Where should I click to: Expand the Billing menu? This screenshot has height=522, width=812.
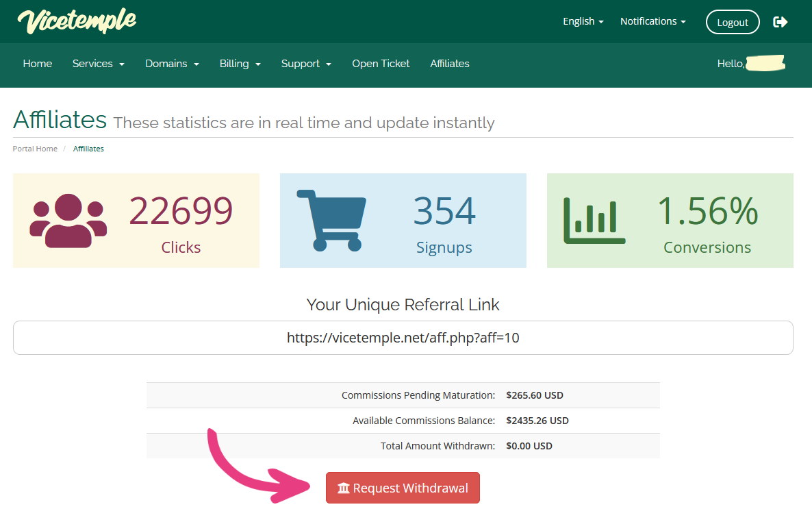tap(240, 64)
